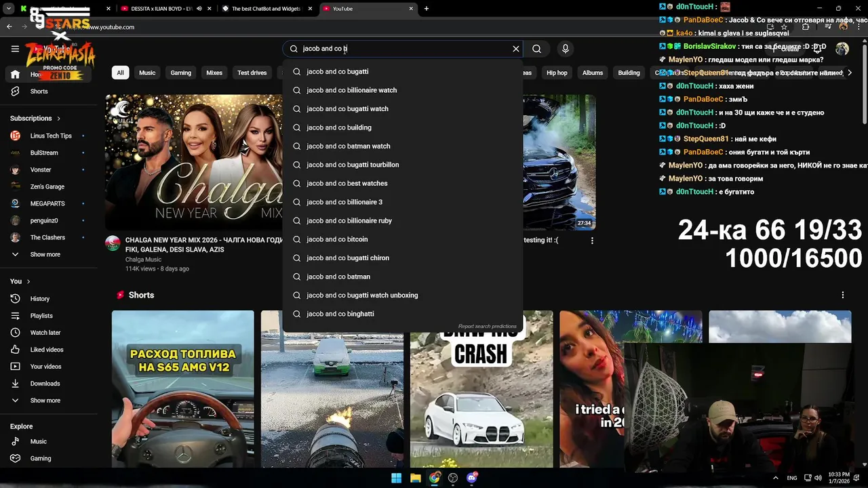Select the Hip hop filter chip

click(x=557, y=73)
